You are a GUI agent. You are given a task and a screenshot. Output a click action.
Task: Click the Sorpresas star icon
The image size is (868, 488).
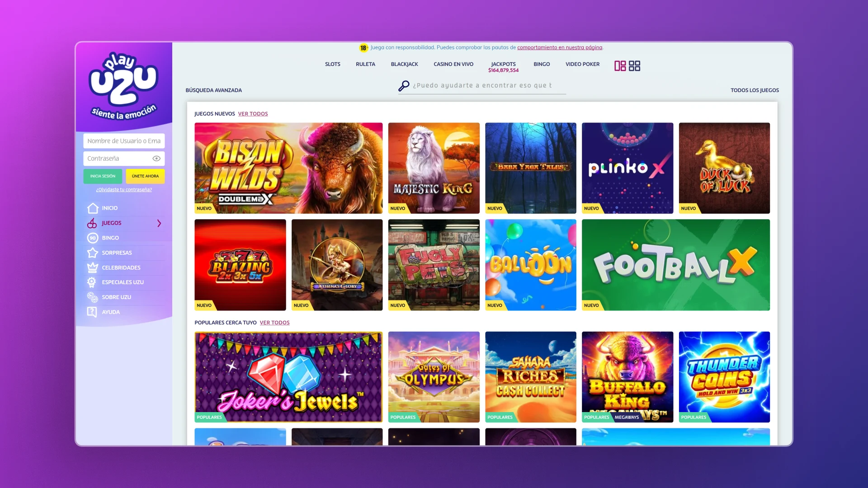(x=93, y=253)
